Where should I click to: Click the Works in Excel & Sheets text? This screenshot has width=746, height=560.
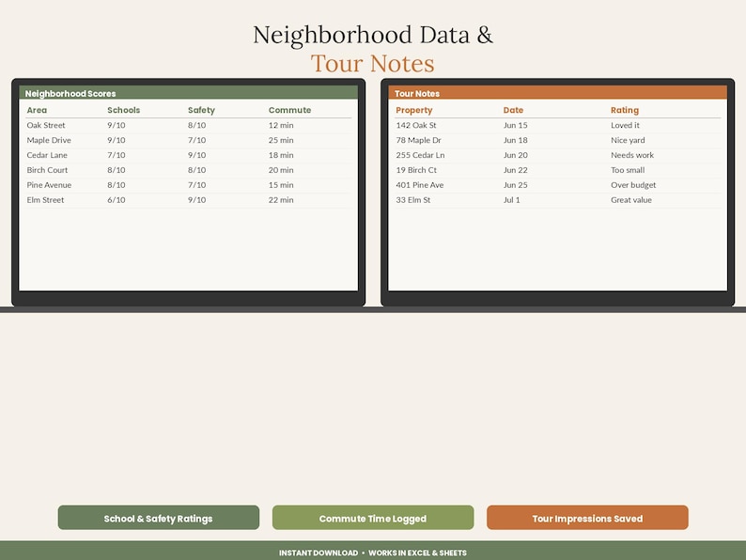click(418, 552)
